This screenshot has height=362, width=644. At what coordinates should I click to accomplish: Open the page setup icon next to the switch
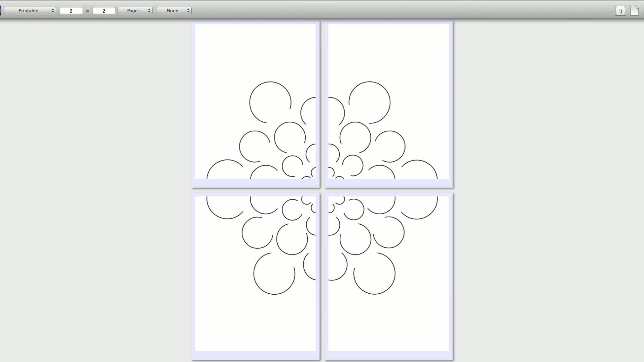coord(635,10)
